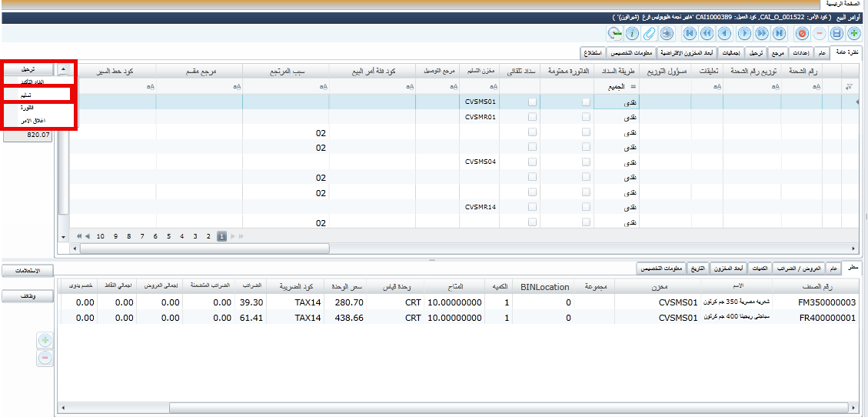Click the blue information icon
Image resolution: width=868 pixels, height=417 pixels.
coord(632,33)
